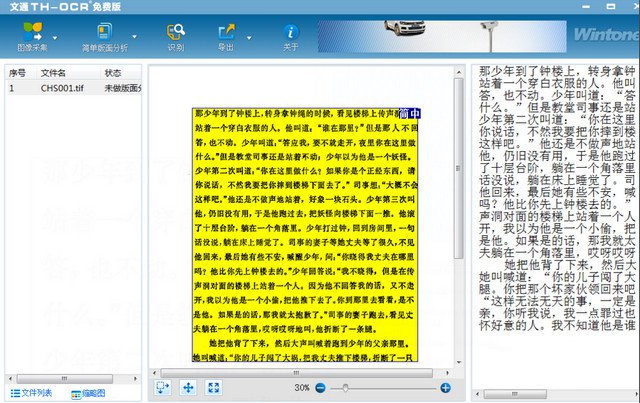The height and width of the screenshot is (403, 640).
Task: Click the Wintone advertisement banner
Action: coord(480,34)
